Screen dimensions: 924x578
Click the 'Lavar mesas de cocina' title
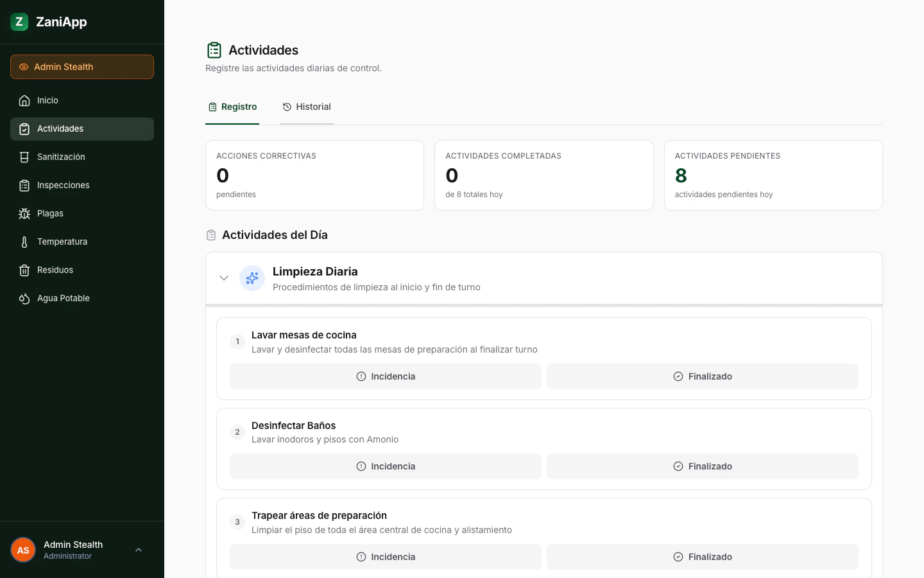pyautogui.click(x=304, y=335)
